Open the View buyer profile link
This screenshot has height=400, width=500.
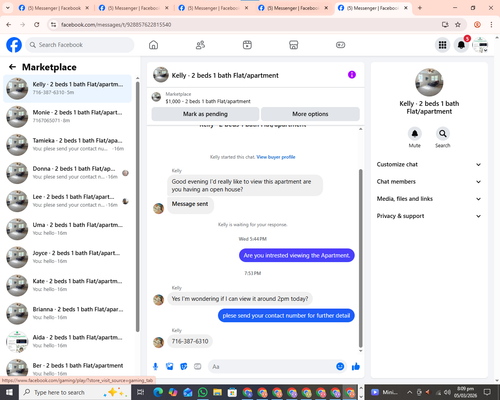(x=276, y=157)
